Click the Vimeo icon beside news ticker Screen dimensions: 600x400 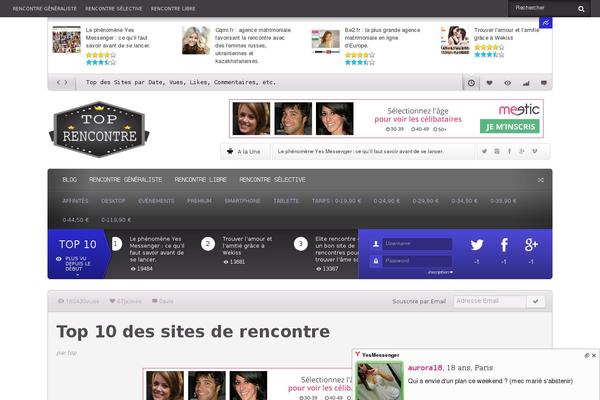(x=535, y=151)
